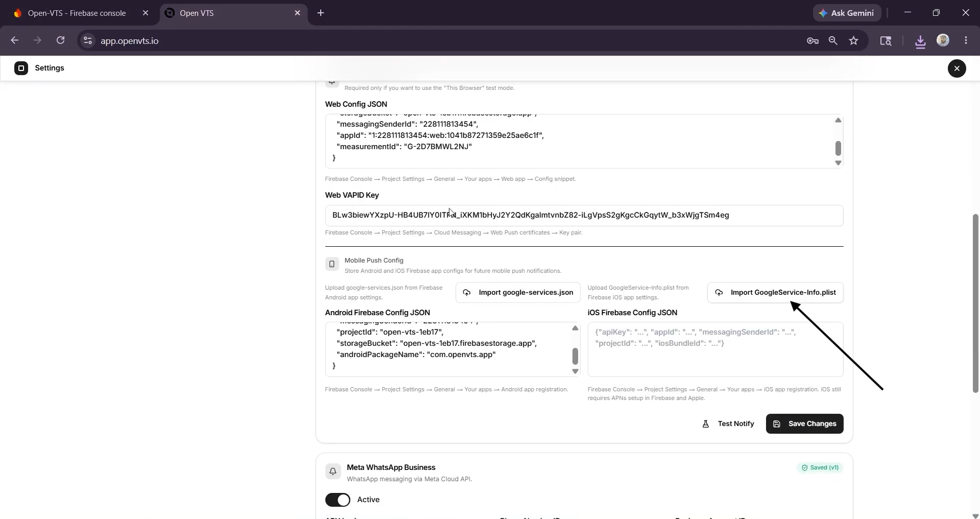Click the Mobile Push Config phone icon
980x519 pixels.
point(332,264)
